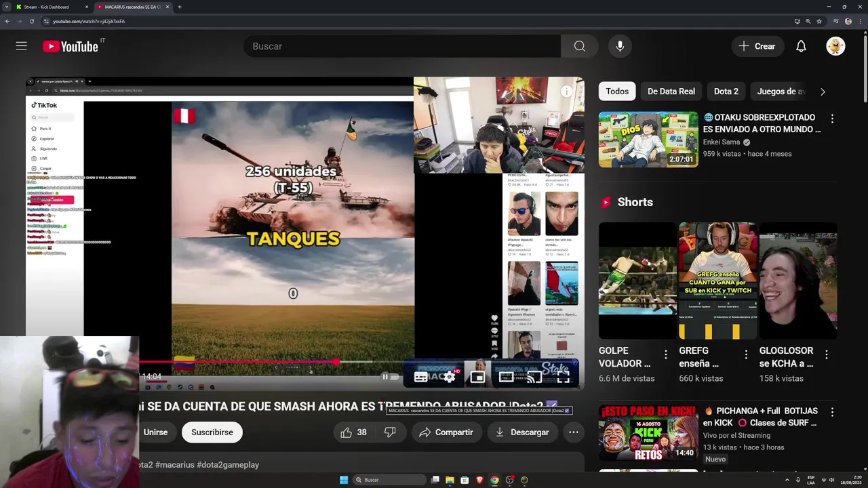Select the De Data Real chip
Screen dimensions: 868x488
point(671,91)
